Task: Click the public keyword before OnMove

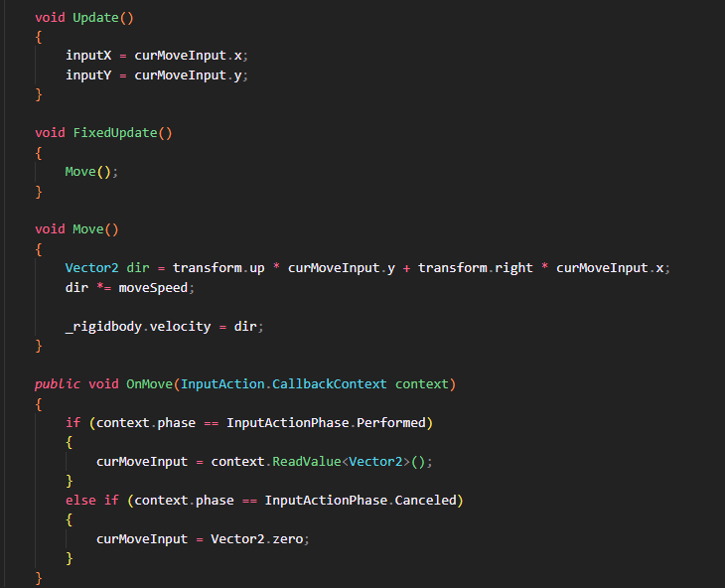Action: 58,384
